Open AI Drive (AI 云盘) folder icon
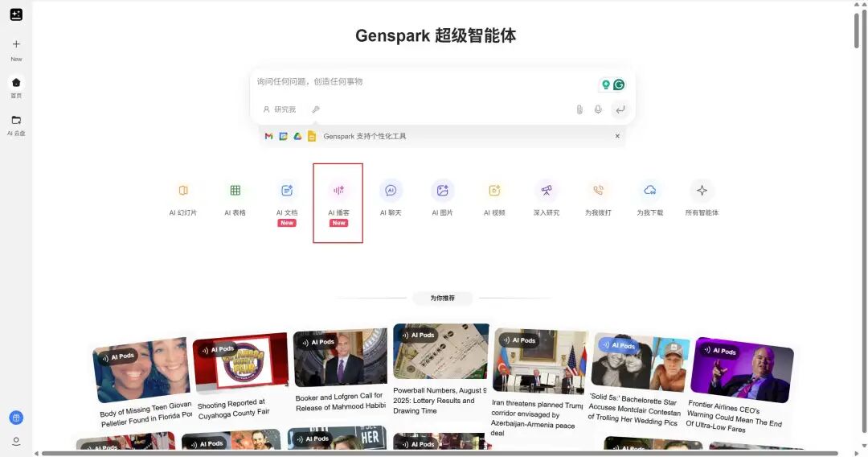868x457 pixels. click(16, 120)
